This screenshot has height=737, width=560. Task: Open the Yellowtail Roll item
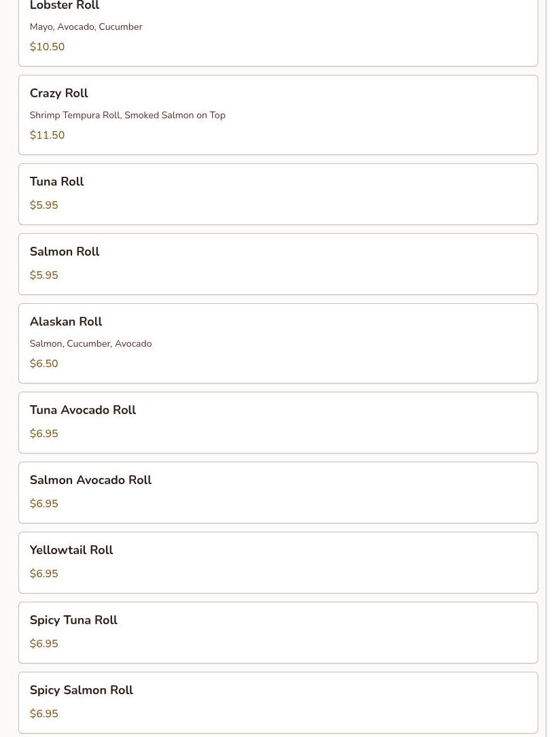278,563
